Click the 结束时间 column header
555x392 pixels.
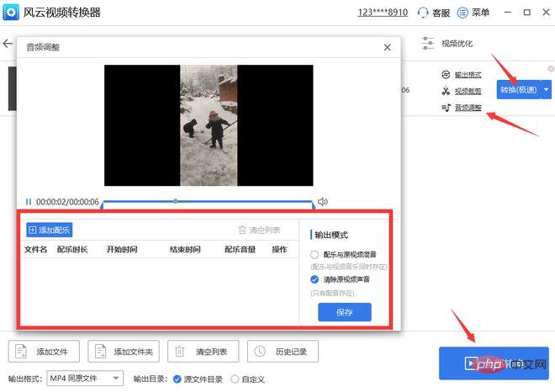coord(185,250)
